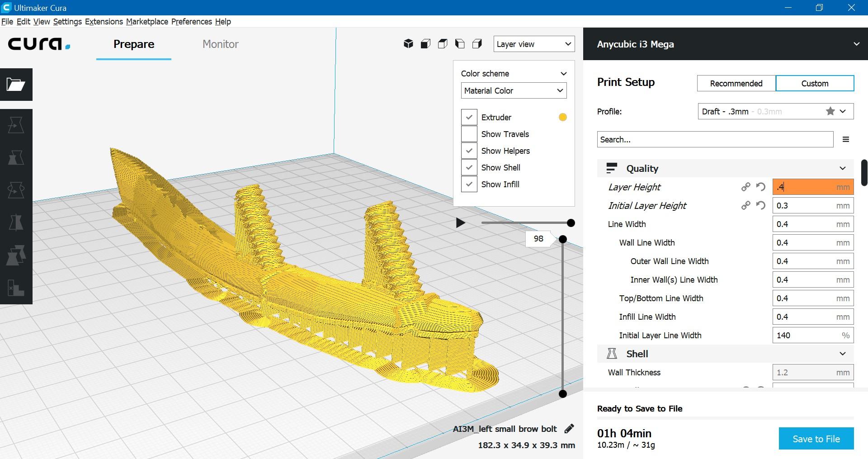Click the star icon in the Profile box
Viewport: 868px width, 459px height.
click(830, 111)
